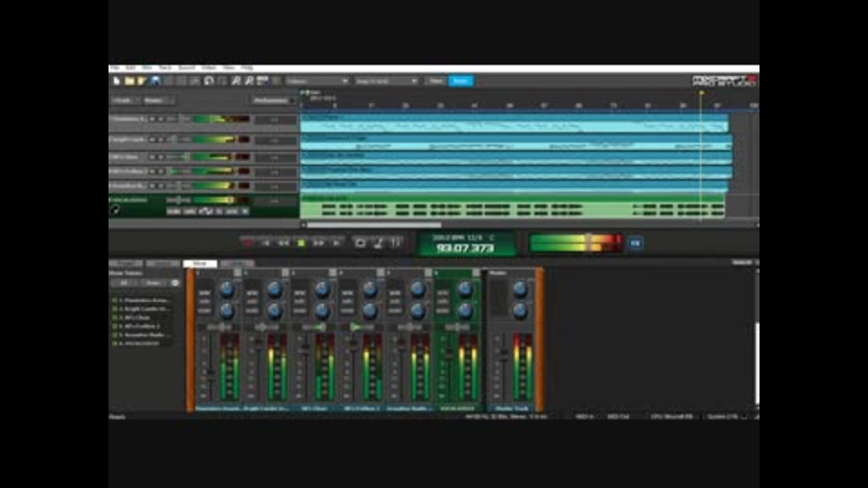Click the green Play/Stop transport button
868x488 pixels.
[301, 243]
